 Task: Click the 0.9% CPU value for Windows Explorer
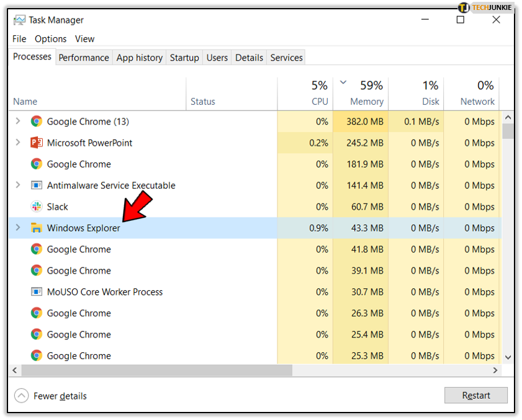pos(318,228)
